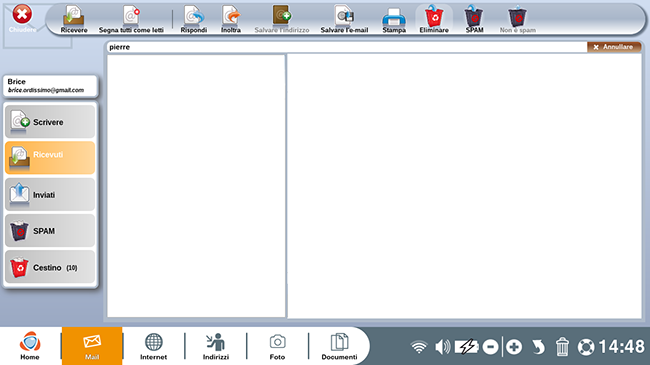Screen dimensions: 650x365
Task: Click the speaker volume icon
Action: click(442, 347)
